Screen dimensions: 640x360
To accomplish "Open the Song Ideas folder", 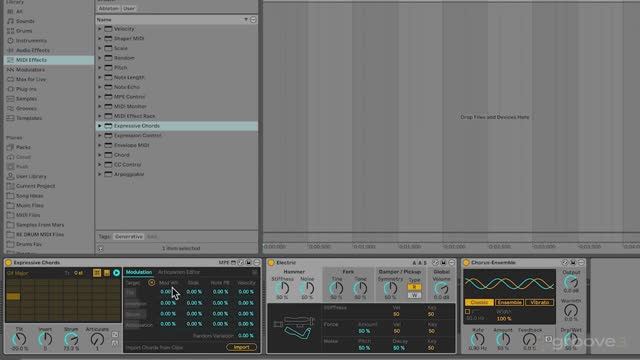I will click(29, 196).
